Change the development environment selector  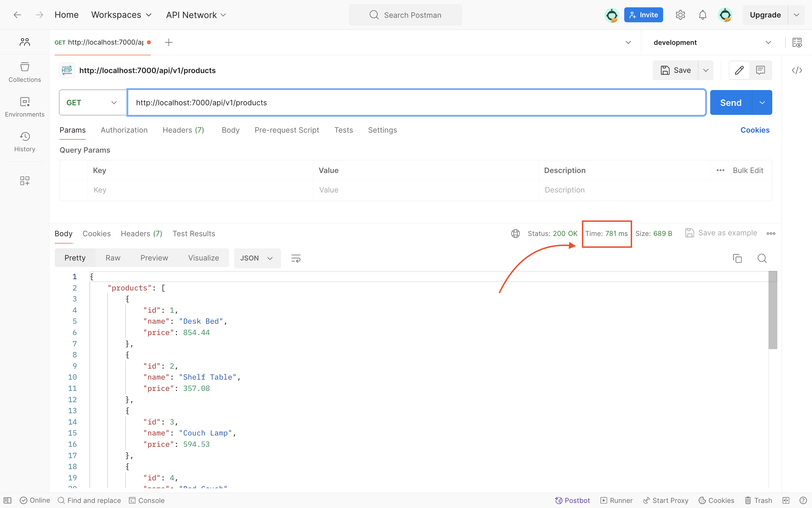[x=712, y=42]
